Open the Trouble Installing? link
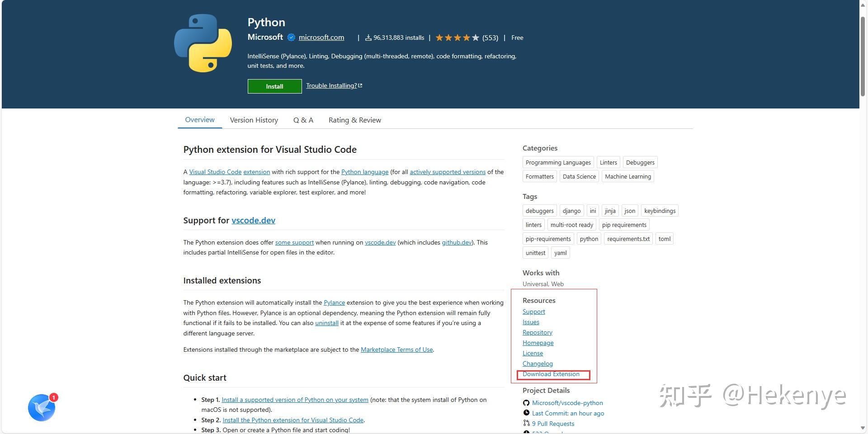This screenshot has height=434, width=868. (x=334, y=85)
